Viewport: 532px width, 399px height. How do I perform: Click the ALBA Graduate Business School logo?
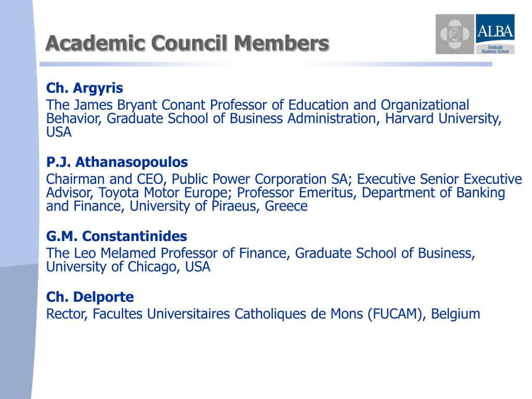(x=495, y=34)
